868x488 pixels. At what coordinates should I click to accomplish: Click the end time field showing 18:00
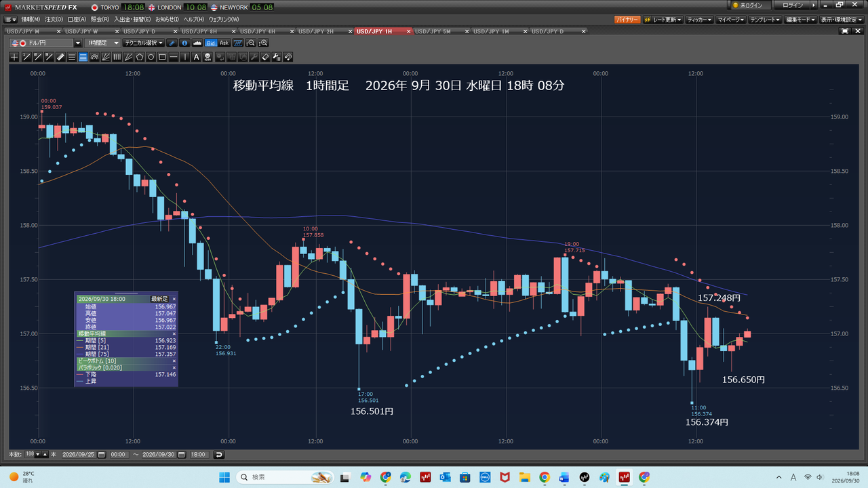pyautogui.click(x=199, y=454)
